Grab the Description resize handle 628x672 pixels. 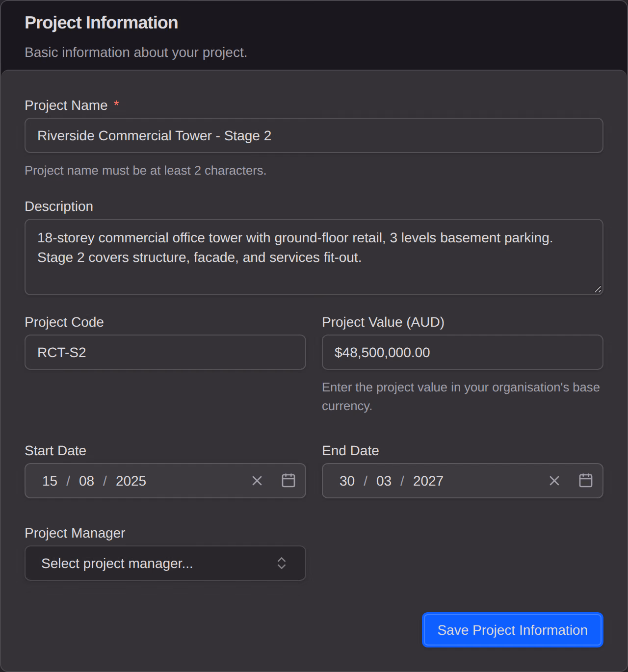tap(598, 289)
